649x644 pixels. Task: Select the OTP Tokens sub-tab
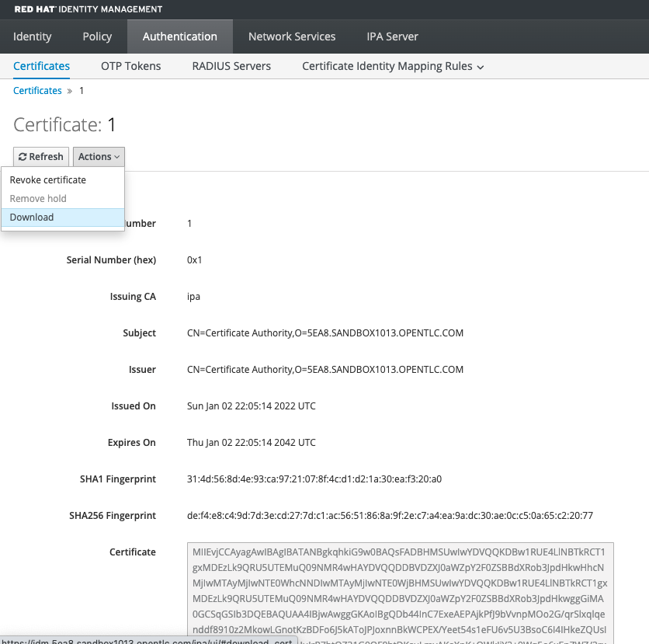pyautogui.click(x=130, y=66)
